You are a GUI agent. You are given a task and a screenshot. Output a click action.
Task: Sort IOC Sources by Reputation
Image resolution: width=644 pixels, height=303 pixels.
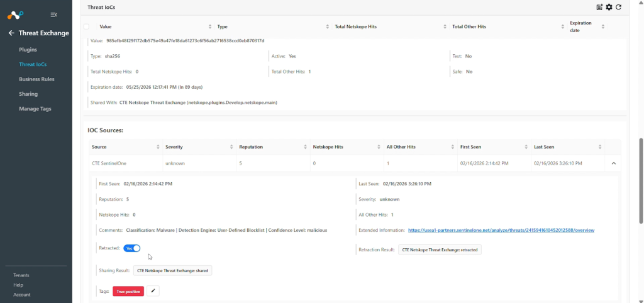305,147
